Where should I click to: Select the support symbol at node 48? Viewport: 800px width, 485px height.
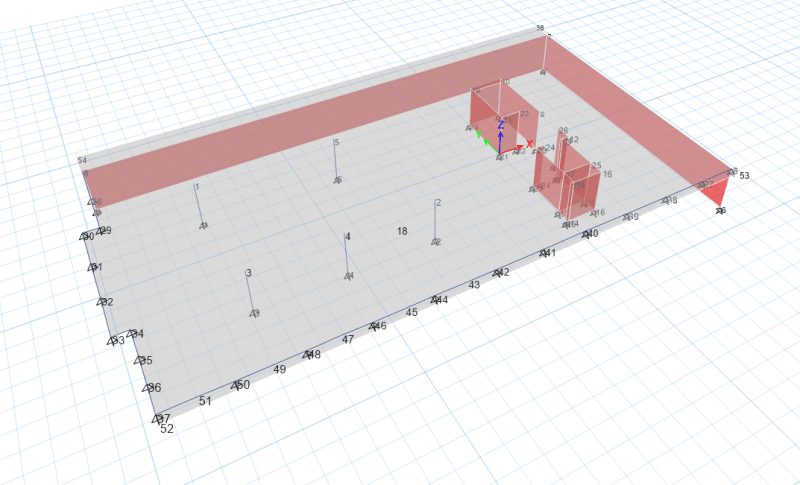pyautogui.click(x=307, y=354)
